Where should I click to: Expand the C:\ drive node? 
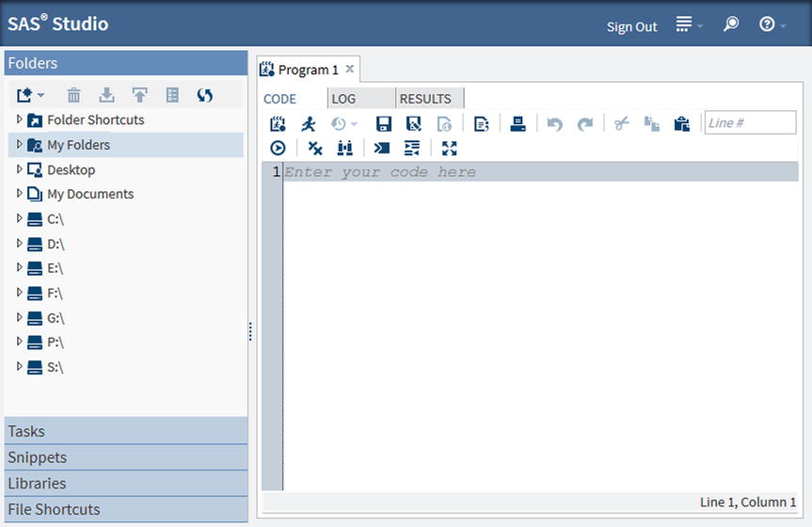pos(19,218)
